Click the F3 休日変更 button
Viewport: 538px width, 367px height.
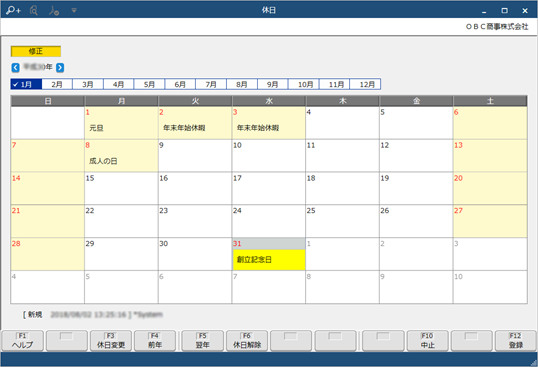pyautogui.click(x=111, y=341)
